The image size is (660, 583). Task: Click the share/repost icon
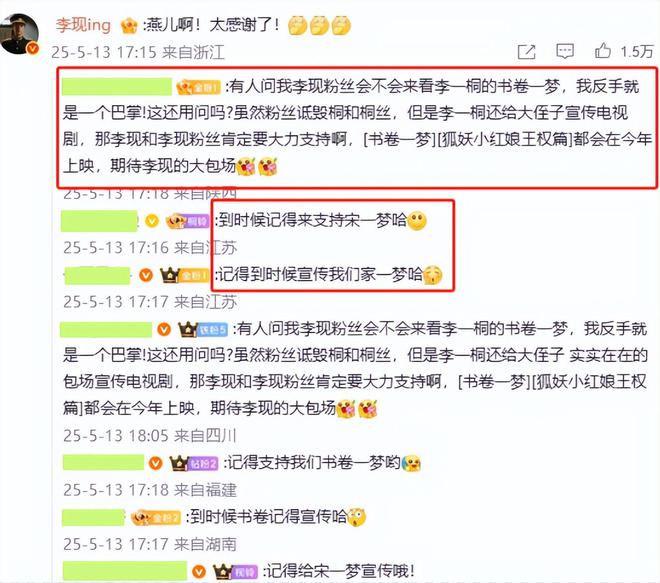pyautogui.click(x=526, y=52)
